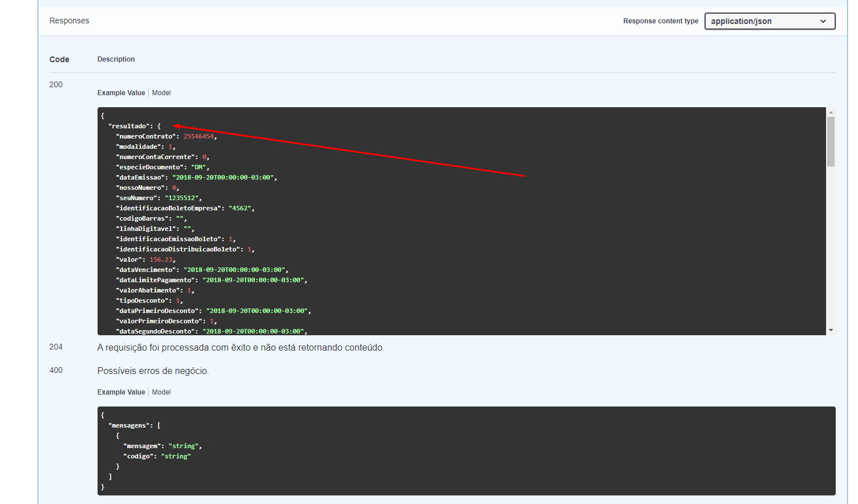Image resolution: width=858 pixels, height=504 pixels.
Task: Click the seuNumero value "1235512"
Action: coord(181,198)
